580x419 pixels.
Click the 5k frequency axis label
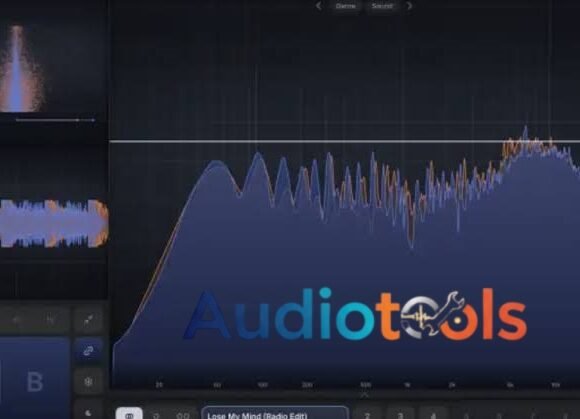click(x=510, y=385)
